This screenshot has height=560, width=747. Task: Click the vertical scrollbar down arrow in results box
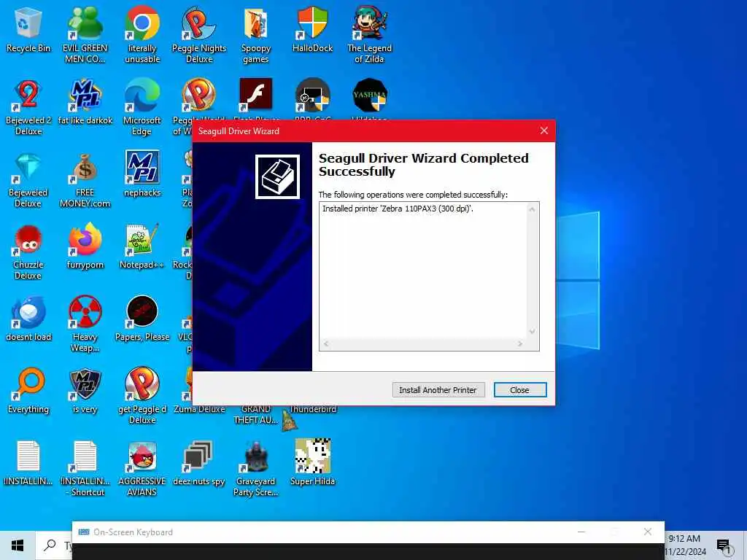pyautogui.click(x=532, y=332)
